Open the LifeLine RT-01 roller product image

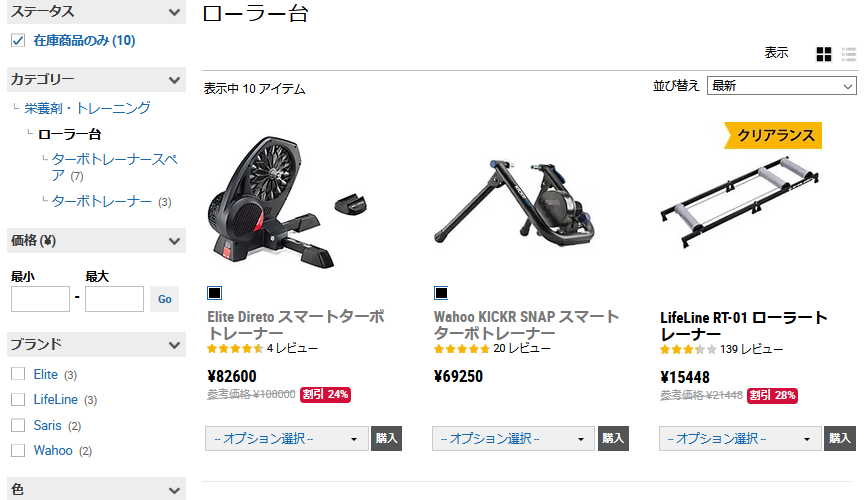pyautogui.click(x=740, y=202)
